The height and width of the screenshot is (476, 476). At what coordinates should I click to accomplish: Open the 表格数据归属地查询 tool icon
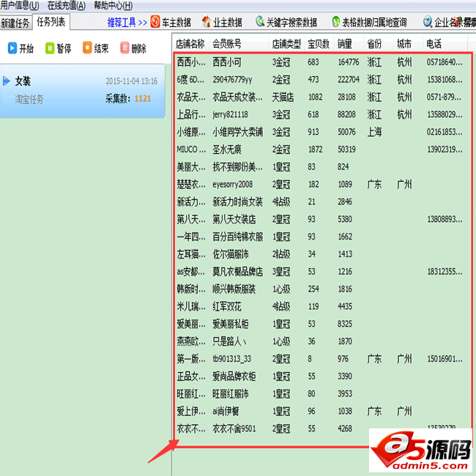pyautogui.click(x=335, y=21)
